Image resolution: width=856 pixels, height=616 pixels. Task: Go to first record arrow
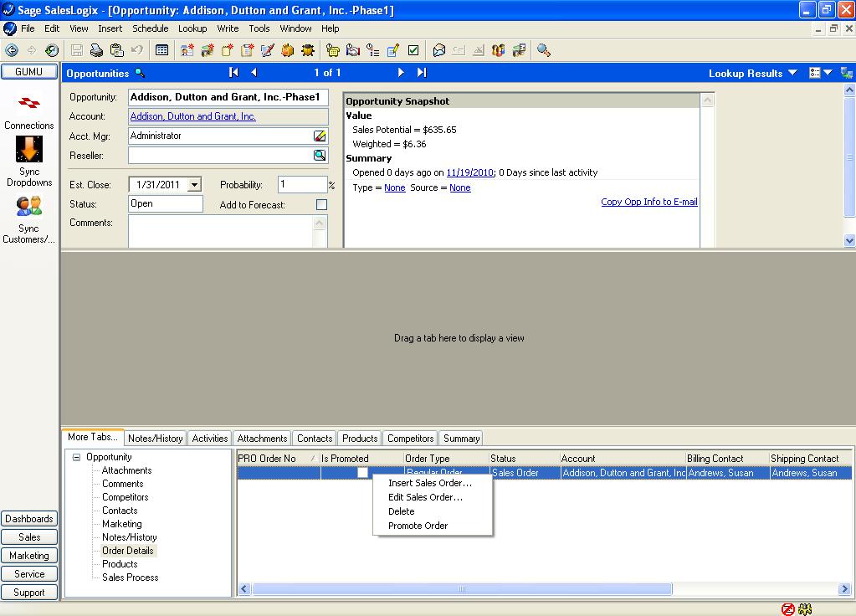pos(233,72)
